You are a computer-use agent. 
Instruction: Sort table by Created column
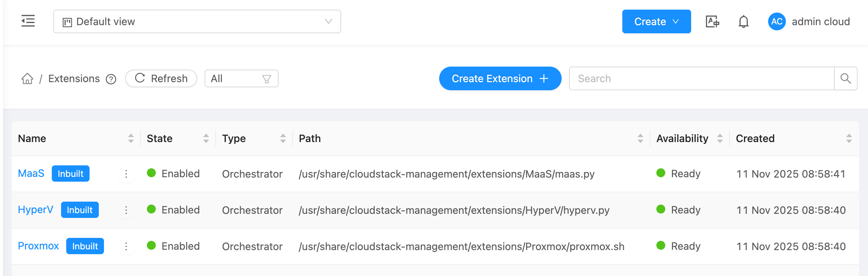pos(849,138)
